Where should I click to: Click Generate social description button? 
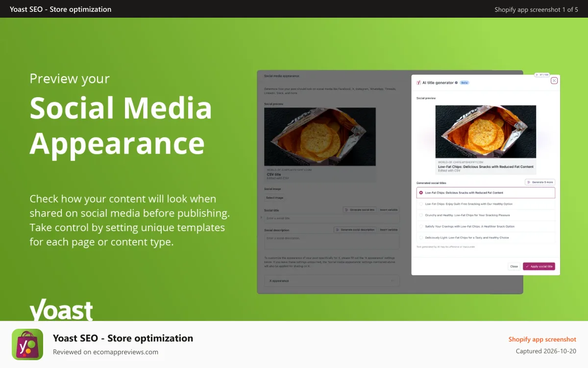click(x=356, y=229)
